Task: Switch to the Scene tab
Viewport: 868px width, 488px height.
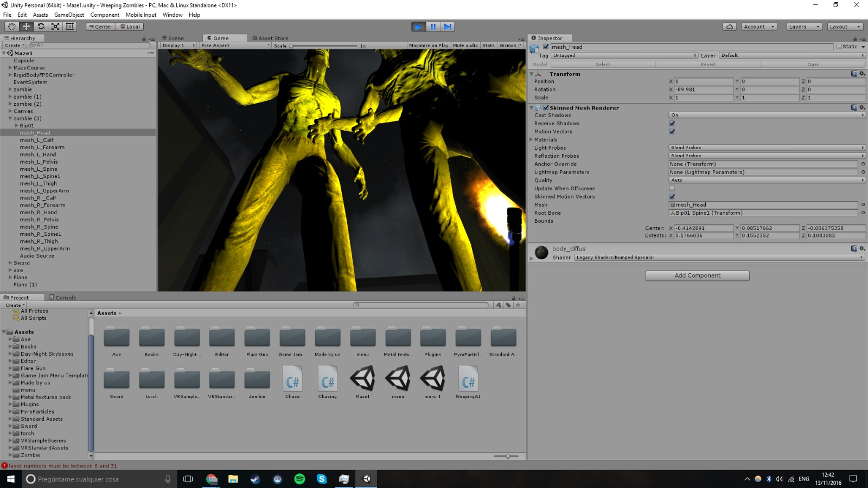Action: 174,38
